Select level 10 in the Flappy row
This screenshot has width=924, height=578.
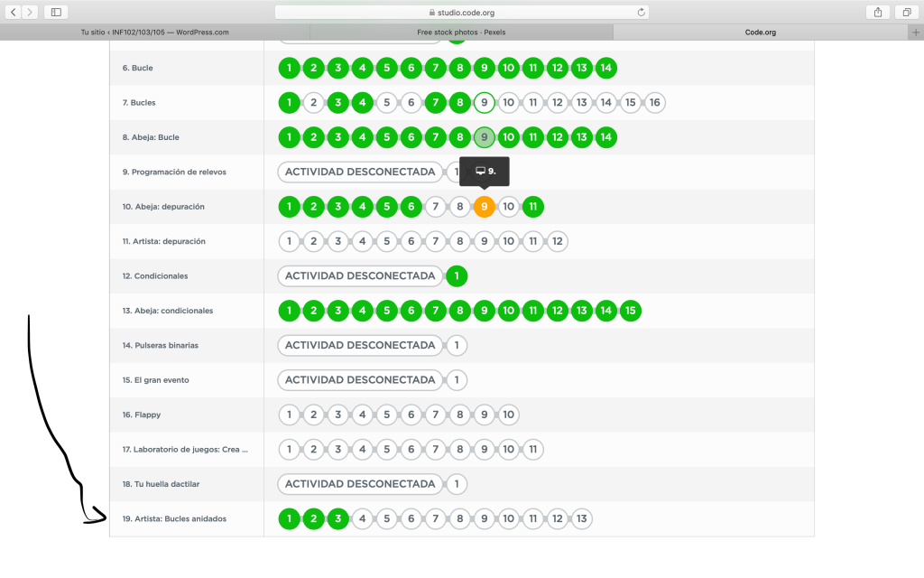click(509, 415)
